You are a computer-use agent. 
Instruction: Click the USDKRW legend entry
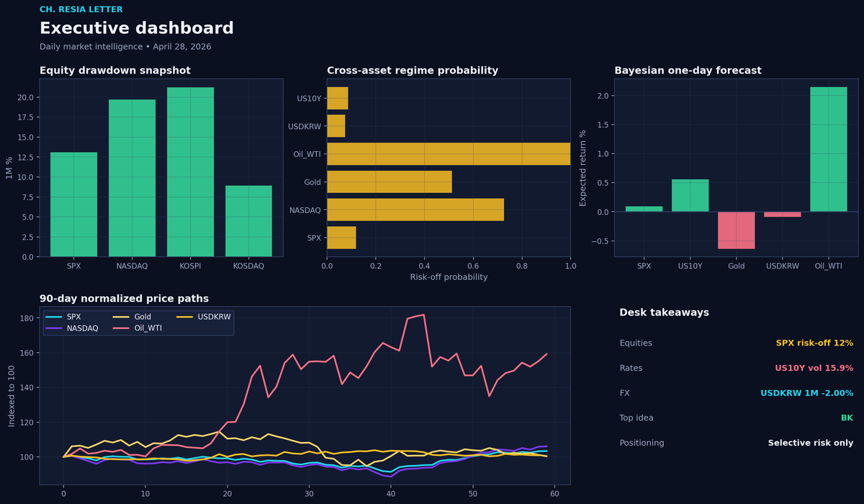click(202, 317)
